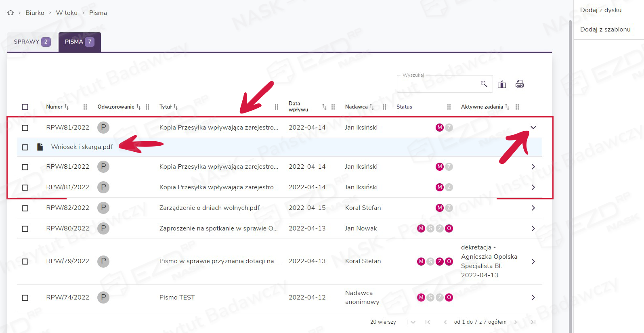Click the Wniosek i skarga.pdf file icon
This screenshot has height=333, width=644.
pos(40,147)
